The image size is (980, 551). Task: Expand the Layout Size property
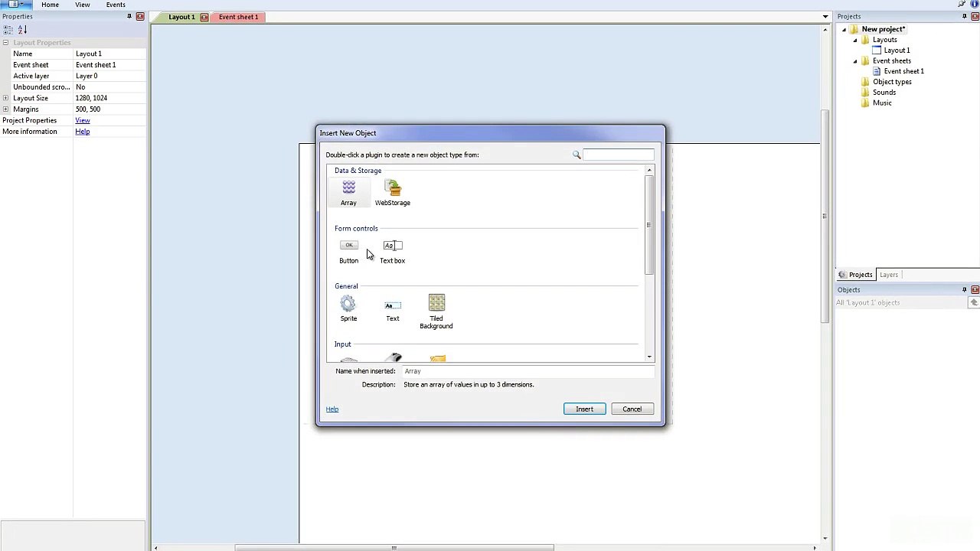(5, 98)
